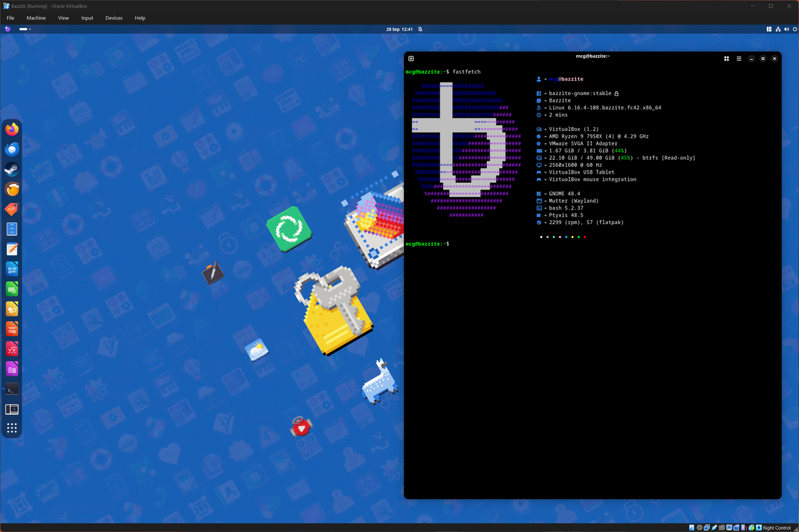This screenshot has height=532, width=799.
Task: Click the volume speaker icon in top bar
Action: coord(786,29)
